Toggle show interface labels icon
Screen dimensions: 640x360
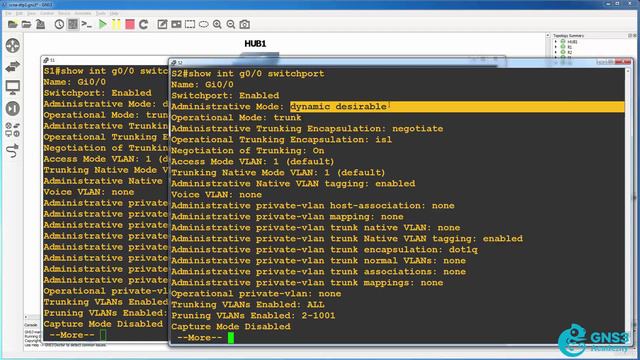click(73, 24)
